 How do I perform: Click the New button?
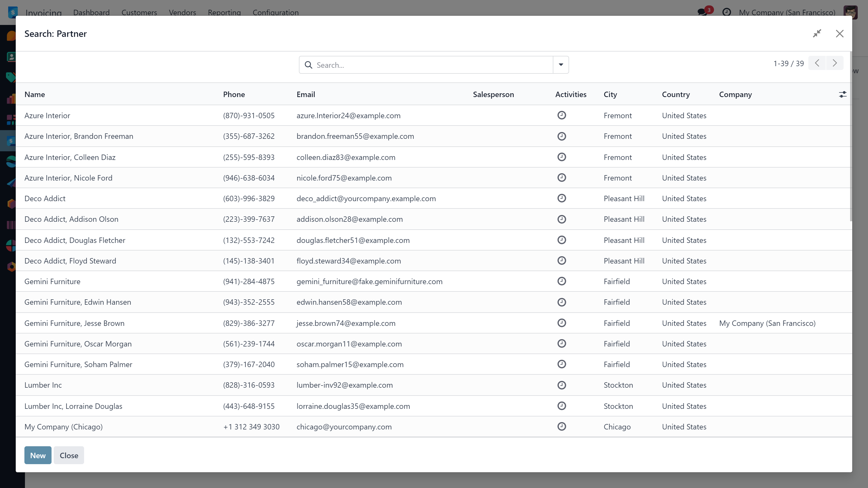[38, 455]
